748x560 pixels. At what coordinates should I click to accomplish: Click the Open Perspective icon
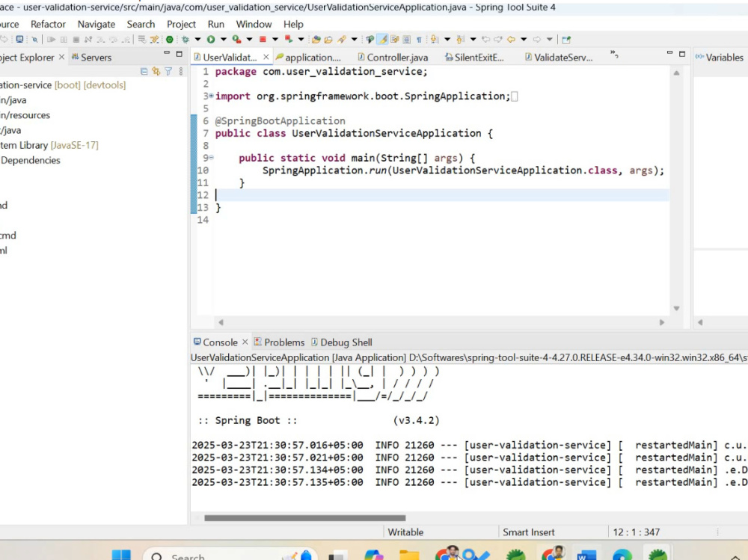pyautogui.click(x=566, y=40)
